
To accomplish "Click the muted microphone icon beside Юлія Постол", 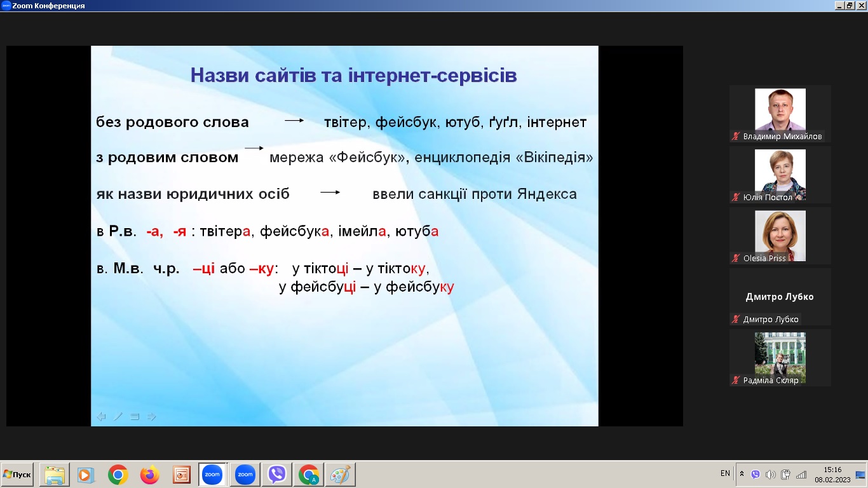I will (x=736, y=197).
